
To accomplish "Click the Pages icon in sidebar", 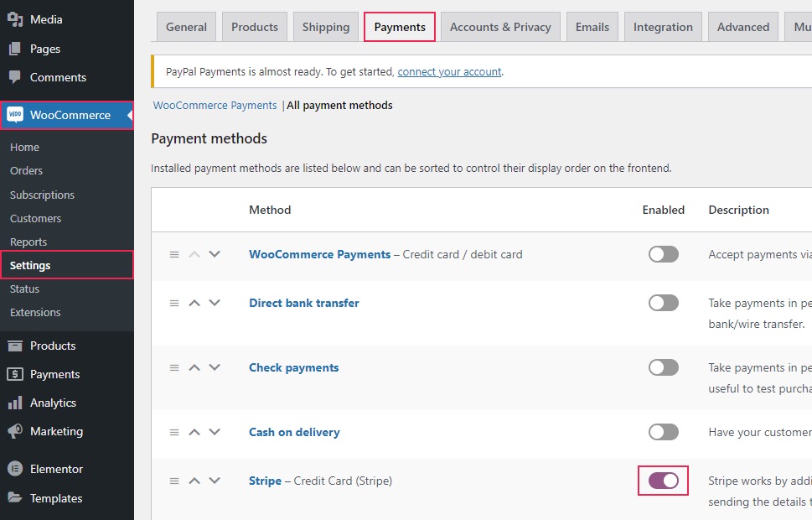I will 15,49.
